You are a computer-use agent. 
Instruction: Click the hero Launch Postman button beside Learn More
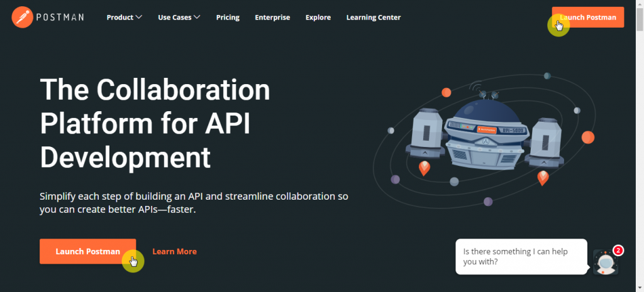88,251
